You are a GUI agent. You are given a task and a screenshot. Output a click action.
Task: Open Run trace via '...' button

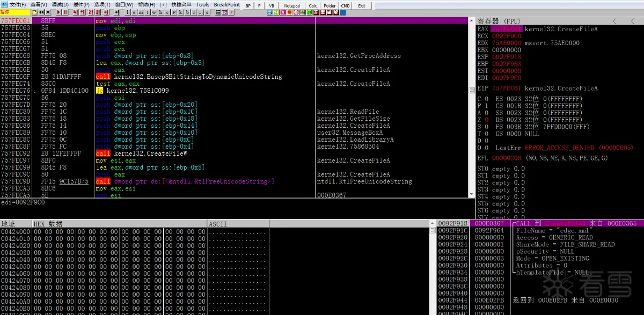[x=200, y=12]
